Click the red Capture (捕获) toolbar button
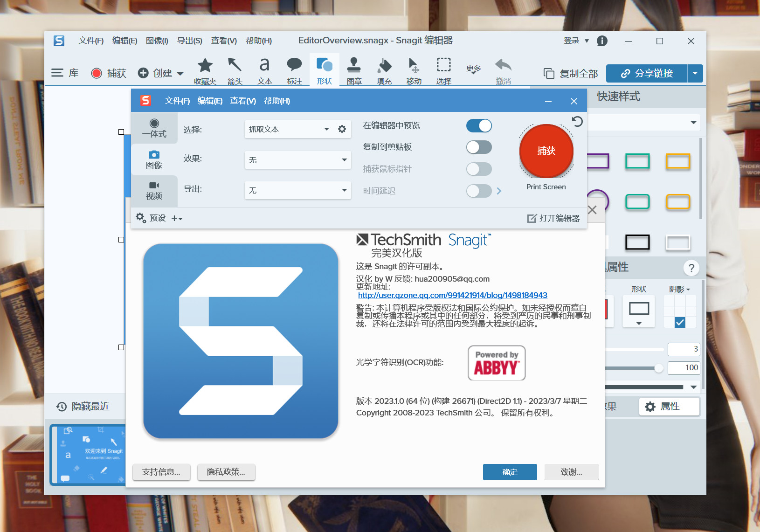 tap(109, 73)
